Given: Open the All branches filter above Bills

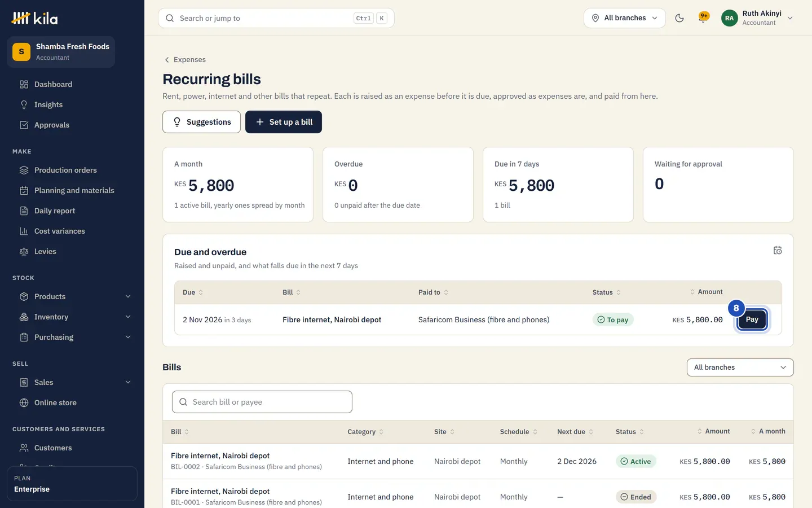Looking at the screenshot, I should click(740, 367).
